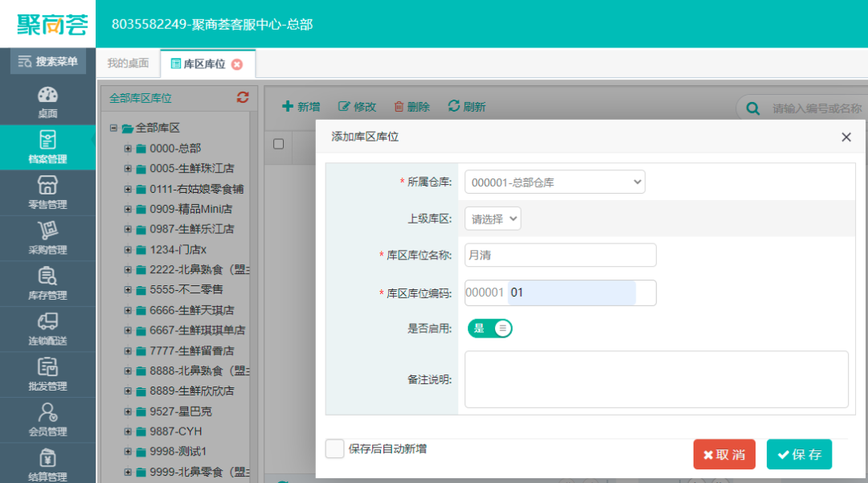Viewport: 868px width, 483px height.
Task: Close the 库区库位 tab with red X
Action: point(237,64)
